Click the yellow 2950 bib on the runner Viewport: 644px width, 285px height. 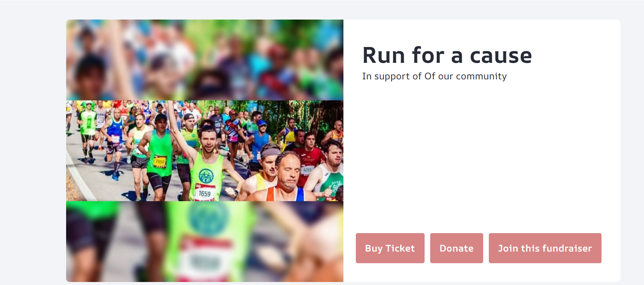click(x=160, y=162)
